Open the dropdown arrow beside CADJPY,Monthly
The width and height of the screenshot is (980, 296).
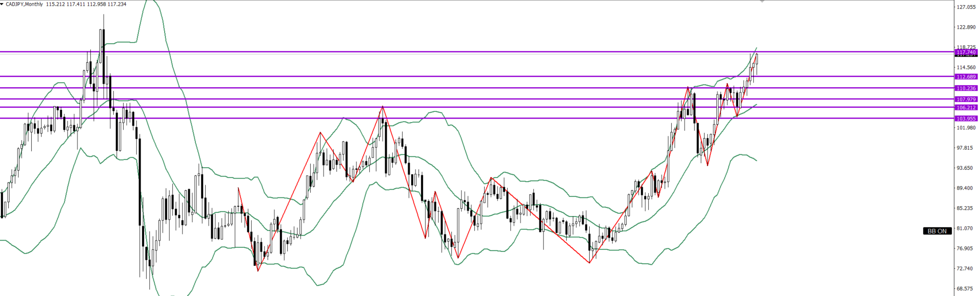pos(2,4)
